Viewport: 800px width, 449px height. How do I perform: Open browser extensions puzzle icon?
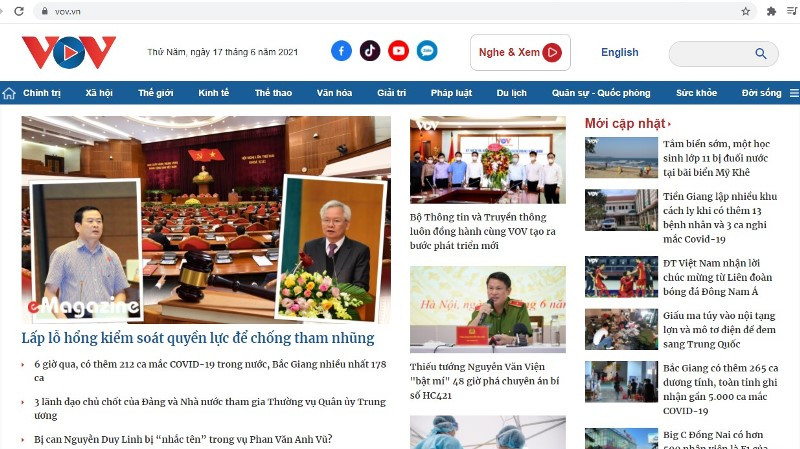coord(771,11)
